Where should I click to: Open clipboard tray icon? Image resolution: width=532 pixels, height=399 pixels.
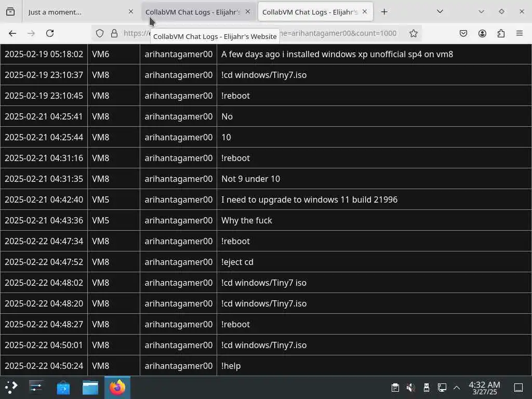[x=395, y=388]
